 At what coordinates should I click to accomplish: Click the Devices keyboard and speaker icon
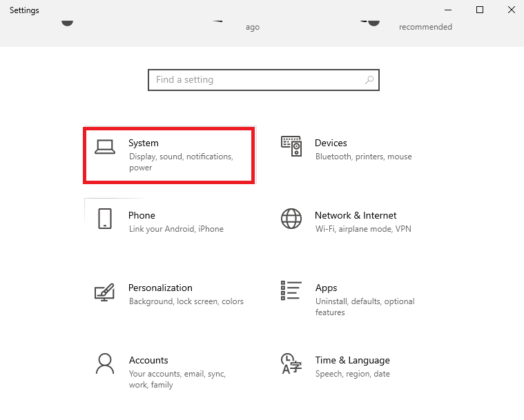[x=291, y=146]
